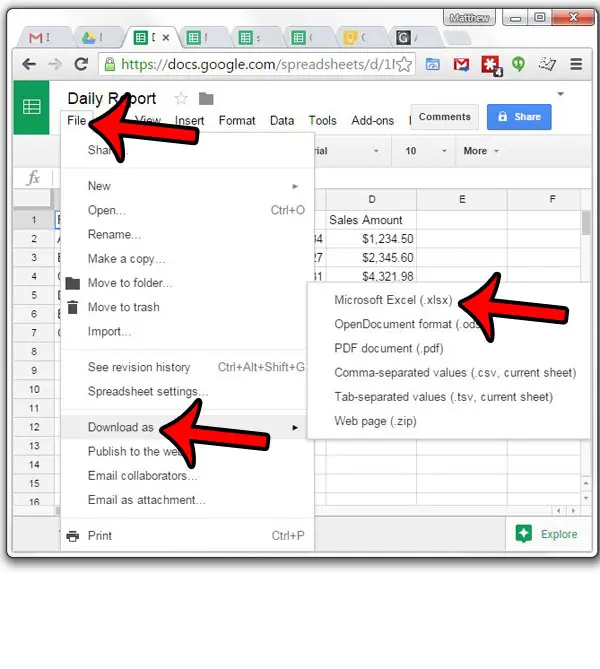The height and width of the screenshot is (669, 600).
Task: Select Move to trash
Action: point(188,307)
